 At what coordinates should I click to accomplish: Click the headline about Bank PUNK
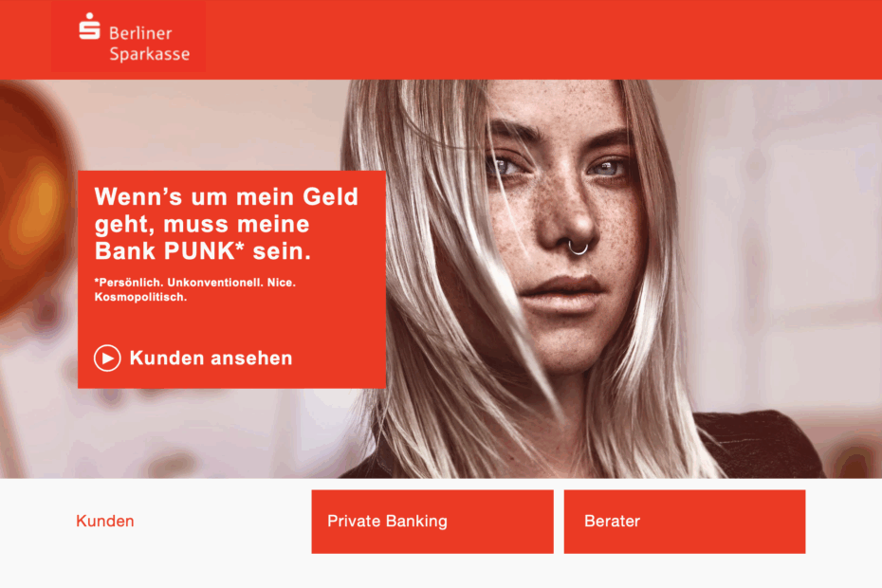click(x=226, y=224)
